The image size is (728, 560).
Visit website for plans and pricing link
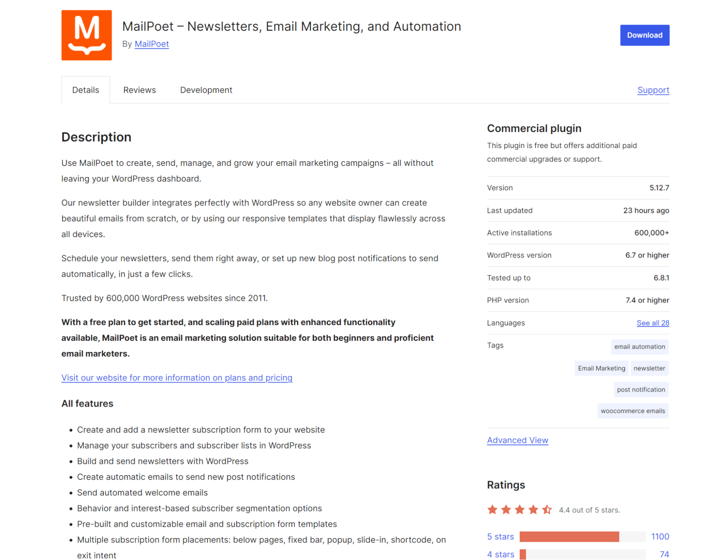coord(177,378)
